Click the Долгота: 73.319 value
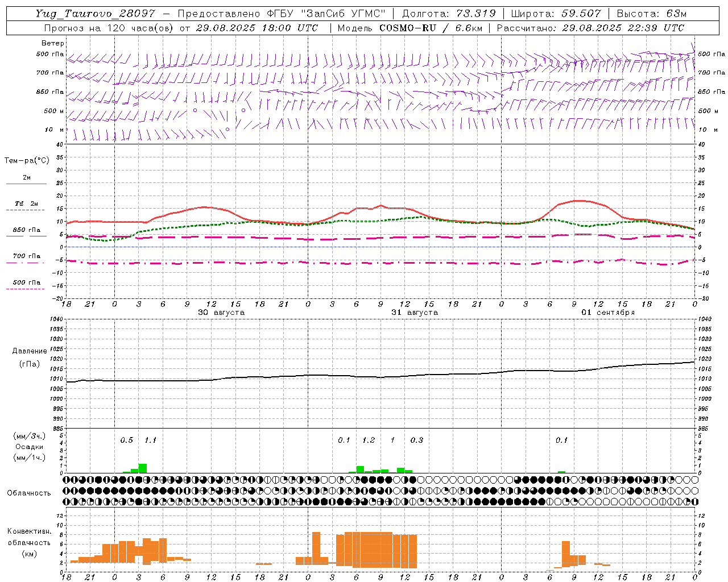Image resolution: width=728 pixels, height=582 pixels. [449, 14]
